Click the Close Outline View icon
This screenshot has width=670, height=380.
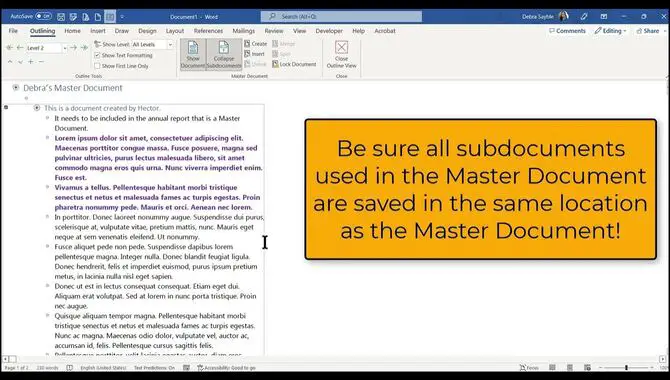(x=341, y=54)
